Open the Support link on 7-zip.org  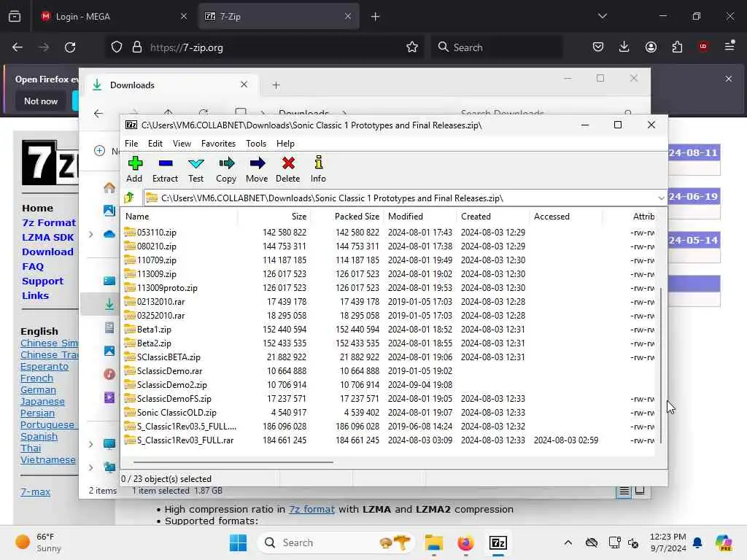[x=42, y=281]
